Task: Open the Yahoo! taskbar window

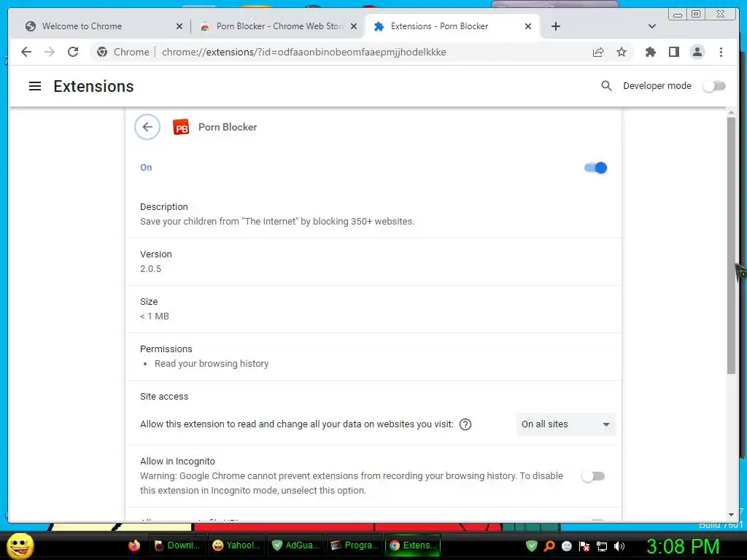Action: point(236,545)
